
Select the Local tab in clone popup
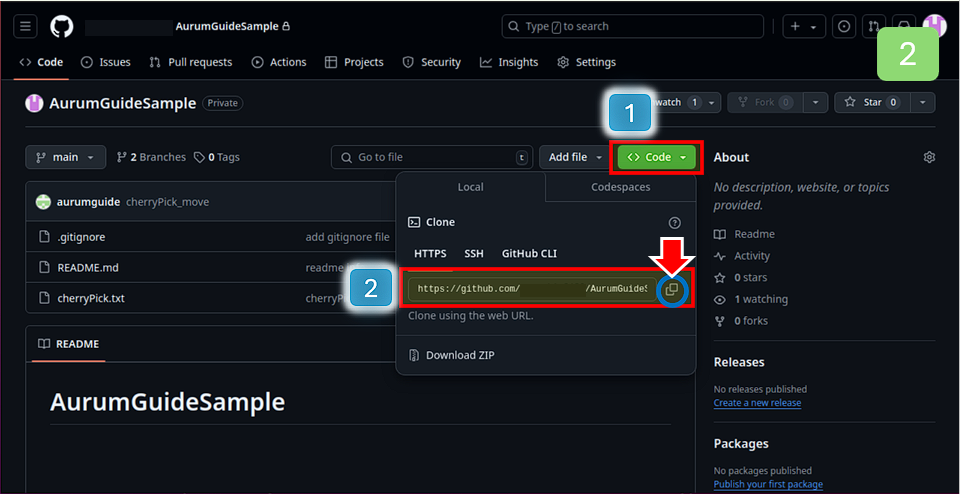(470, 187)
